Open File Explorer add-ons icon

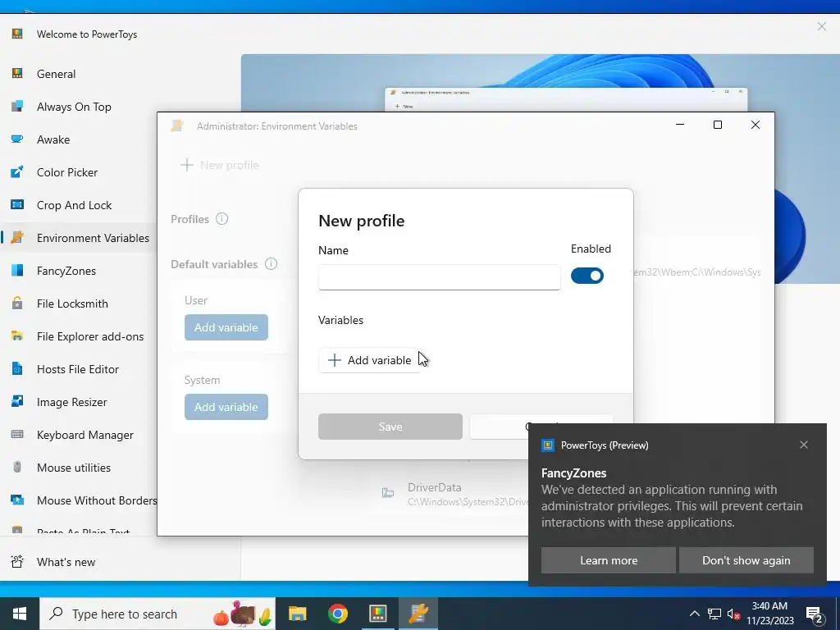(x=17, y=336)
